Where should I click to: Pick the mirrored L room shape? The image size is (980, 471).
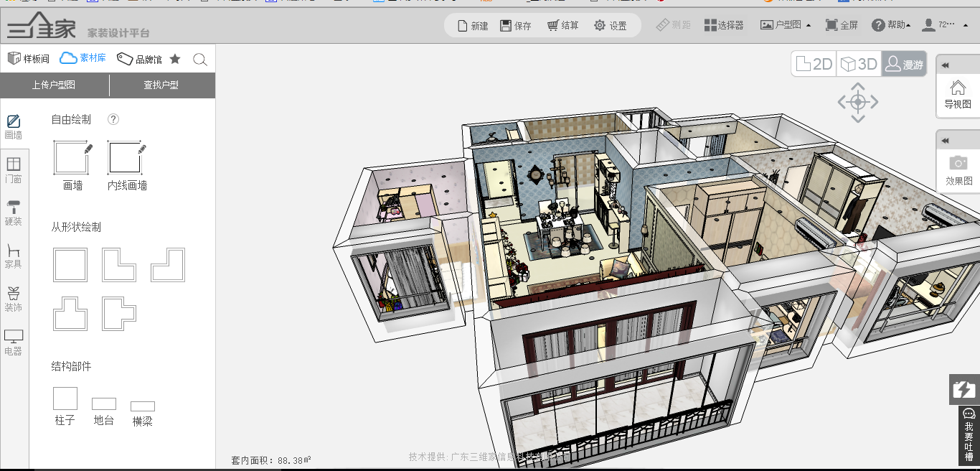coord(168,265)
